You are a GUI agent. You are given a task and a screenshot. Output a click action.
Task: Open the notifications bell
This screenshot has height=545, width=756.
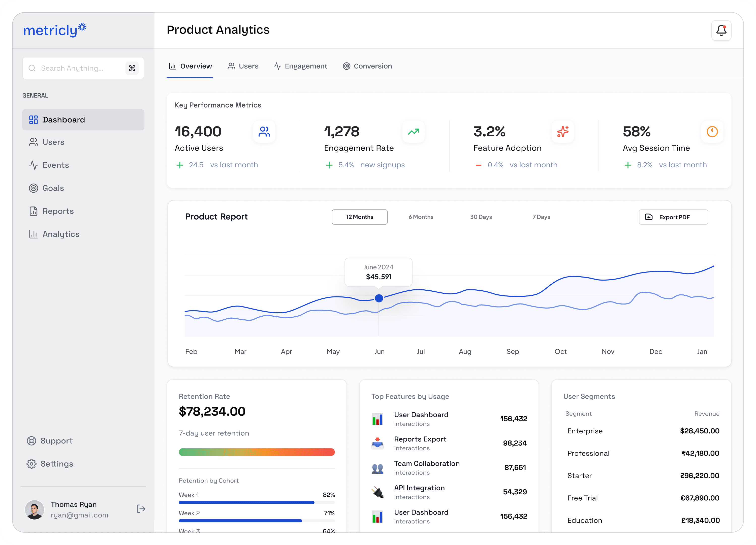(721, 31)
